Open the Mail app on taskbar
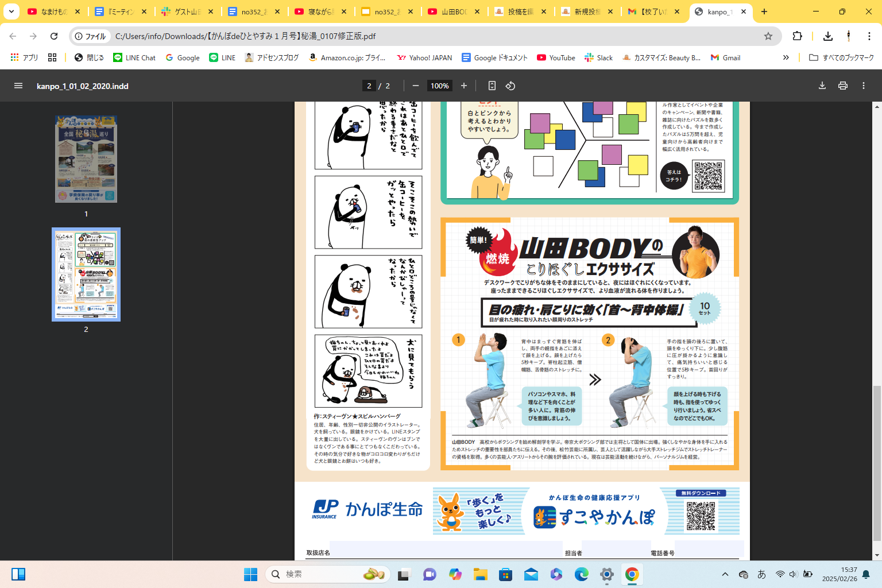Screen dimensions: 882x588 click(x=531, y=574)
